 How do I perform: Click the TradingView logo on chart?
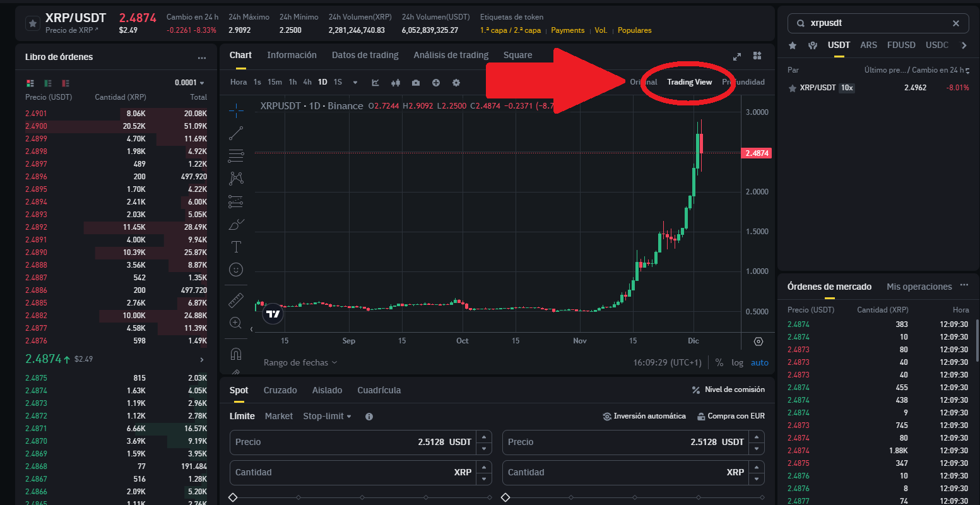273,314
